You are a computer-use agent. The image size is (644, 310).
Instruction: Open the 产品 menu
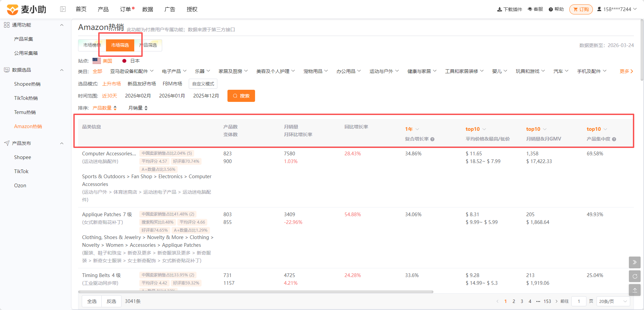pos(103,9)
